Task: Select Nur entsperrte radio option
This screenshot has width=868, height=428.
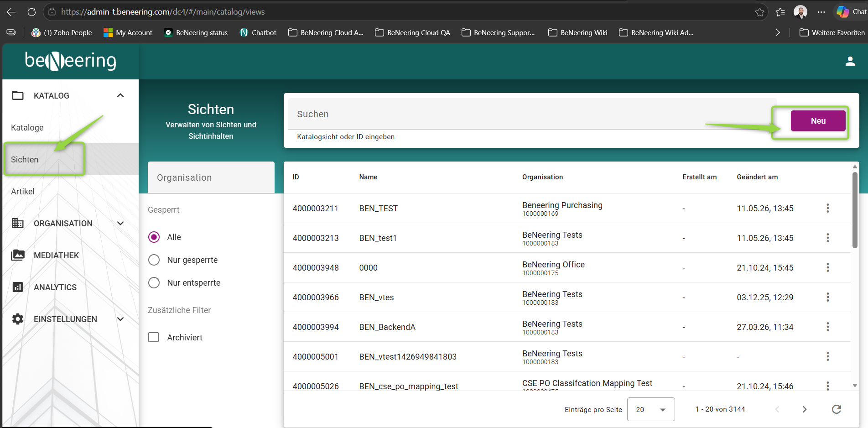Action: [154, 283]
